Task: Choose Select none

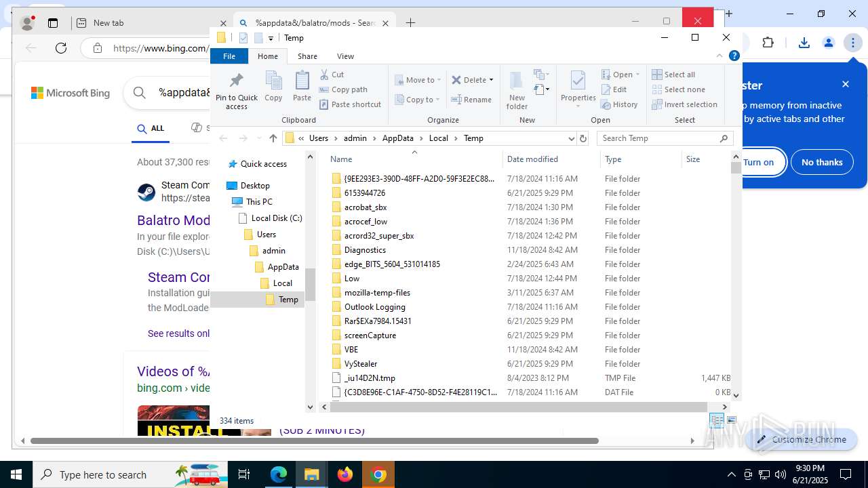Action: tap(678, 89)
